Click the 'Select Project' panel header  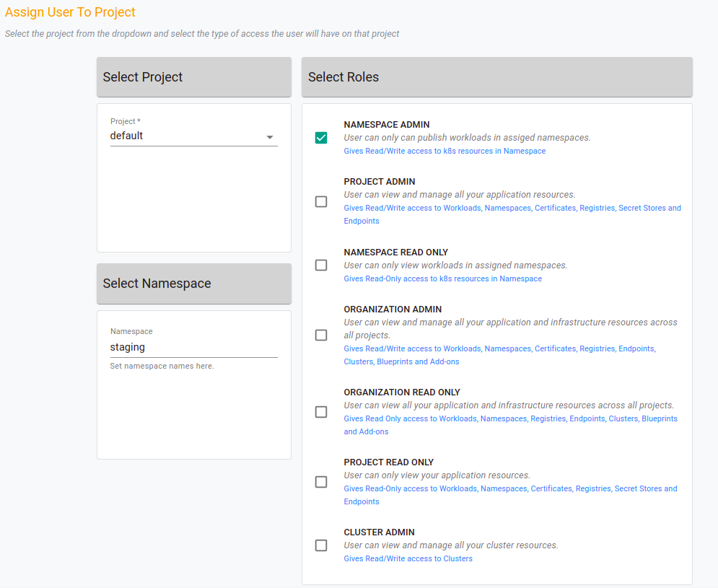pyautogui.click(x=193, y=77)
